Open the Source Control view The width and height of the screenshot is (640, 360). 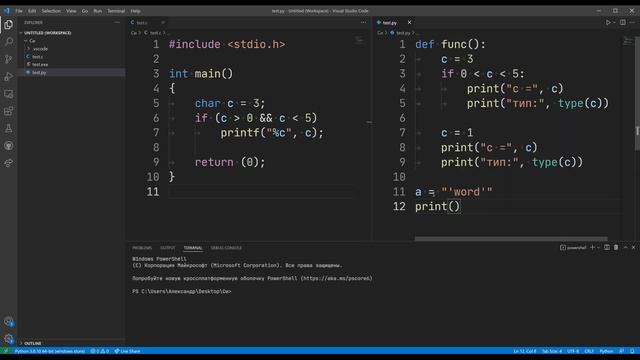tap(9, 59)
